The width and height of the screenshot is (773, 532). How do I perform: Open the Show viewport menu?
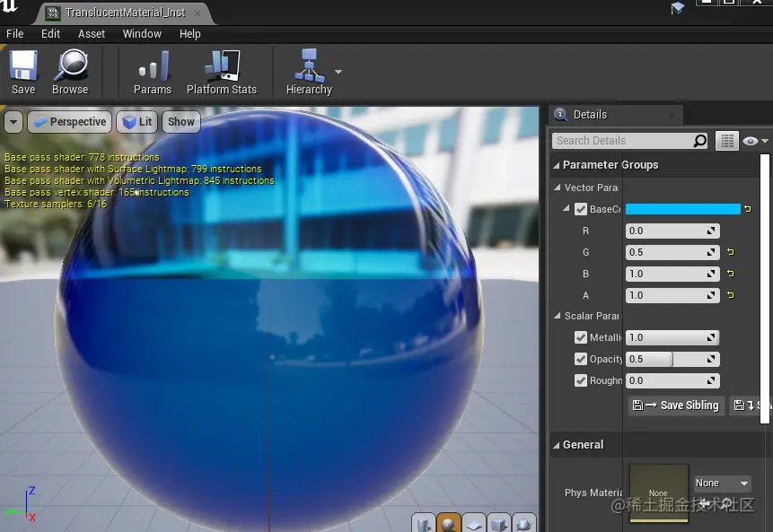tap(181, 122)
